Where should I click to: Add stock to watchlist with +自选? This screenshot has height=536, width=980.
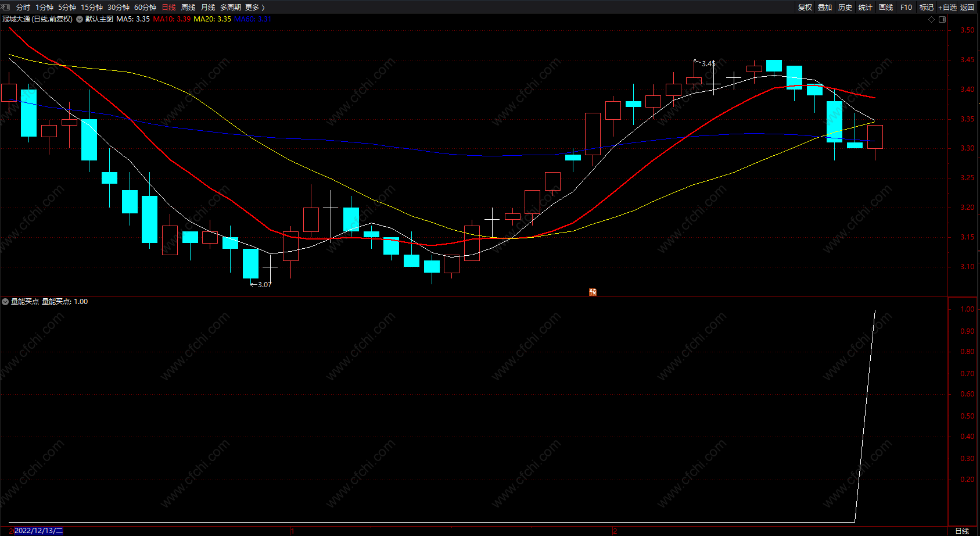tap(947, 8)
